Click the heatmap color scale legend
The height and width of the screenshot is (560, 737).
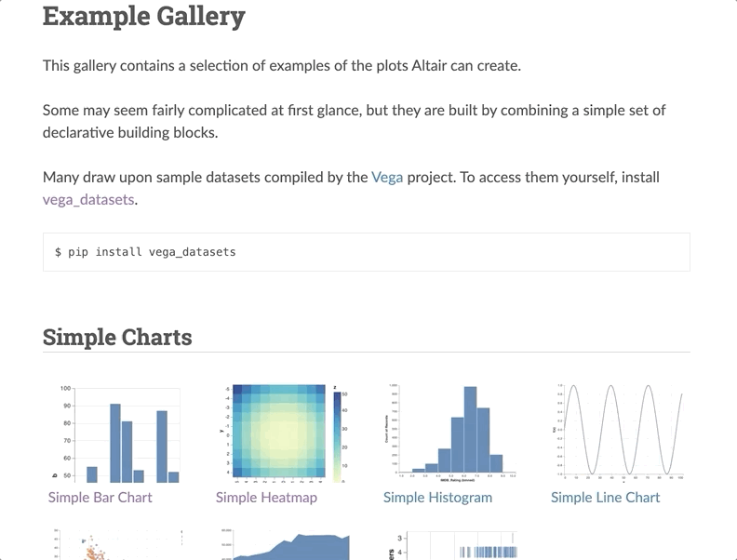point(338,437)
